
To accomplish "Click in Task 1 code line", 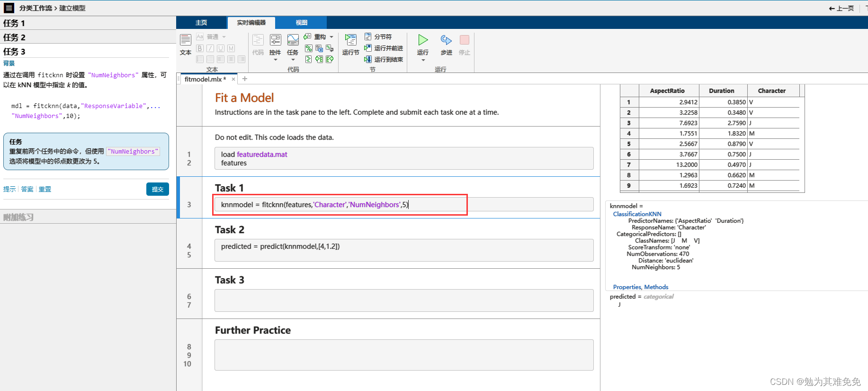I will pyautogui.click(x=404, y=204).
